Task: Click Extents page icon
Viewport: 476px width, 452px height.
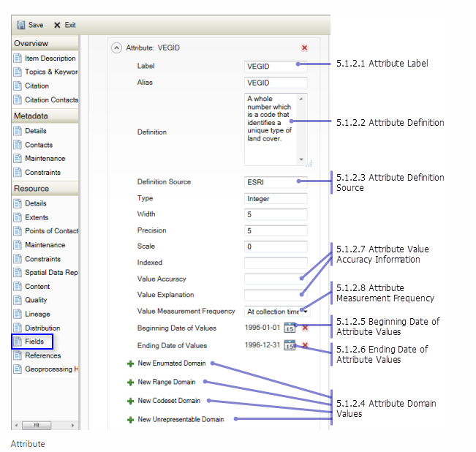Action: click(18, 217)
